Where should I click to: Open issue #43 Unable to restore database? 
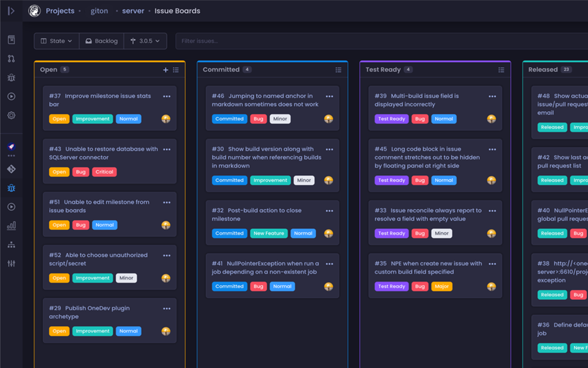(103, 153)
